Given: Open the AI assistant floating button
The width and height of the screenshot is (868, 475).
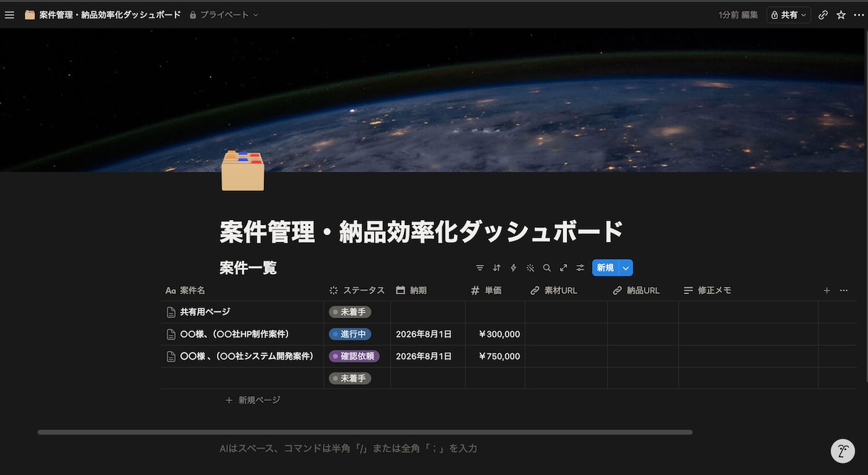Looking at the screenshot, I should [x=842, y=450].
